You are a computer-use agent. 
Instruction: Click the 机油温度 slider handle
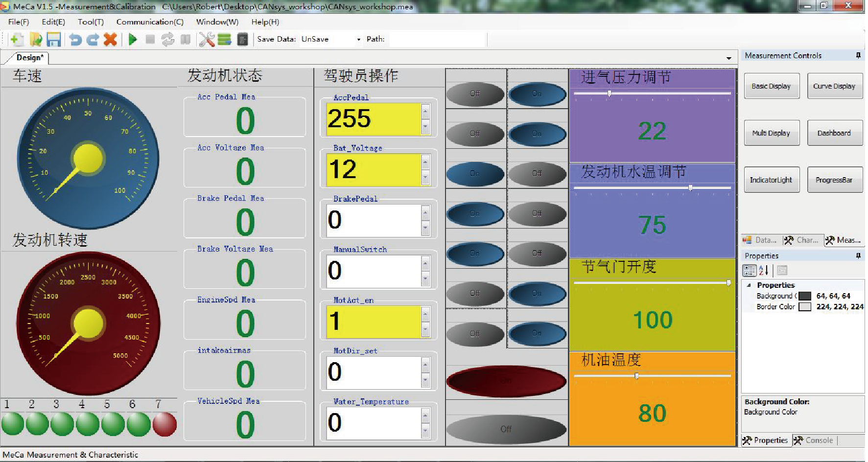click(636, 376)
